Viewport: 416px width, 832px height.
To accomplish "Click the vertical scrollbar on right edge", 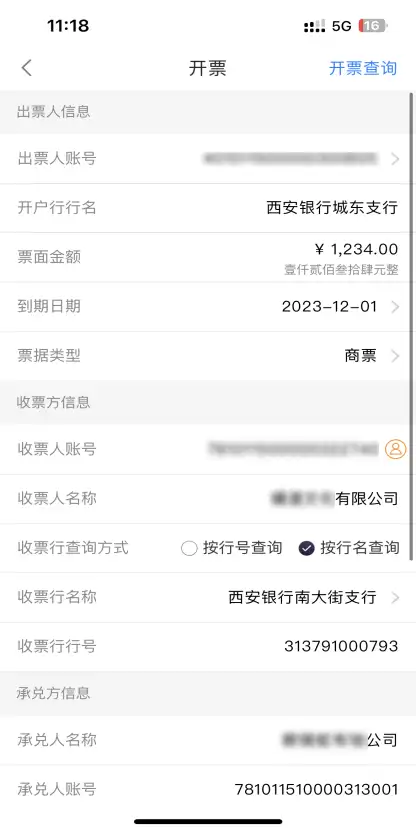I will pos(411,326).
